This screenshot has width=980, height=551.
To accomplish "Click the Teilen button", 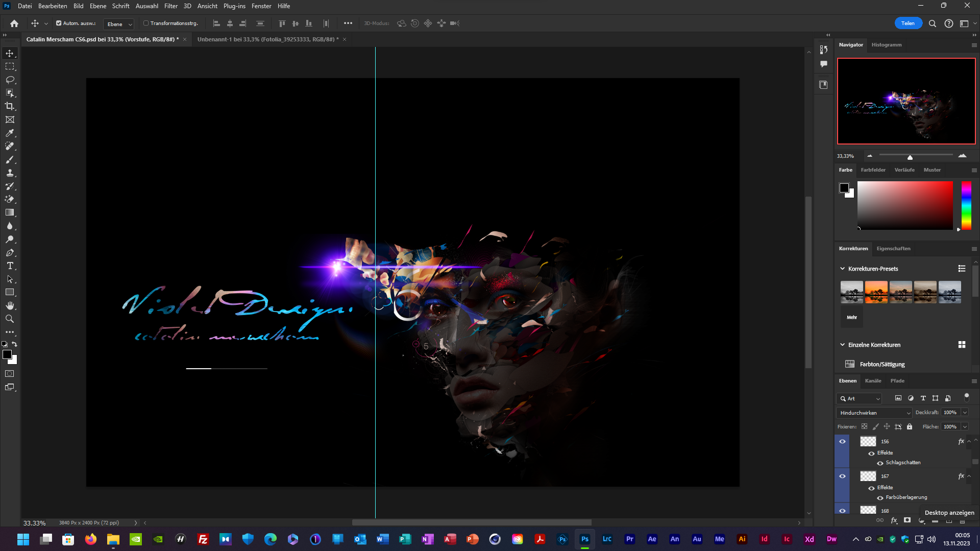I will click(x=908, y=23).
